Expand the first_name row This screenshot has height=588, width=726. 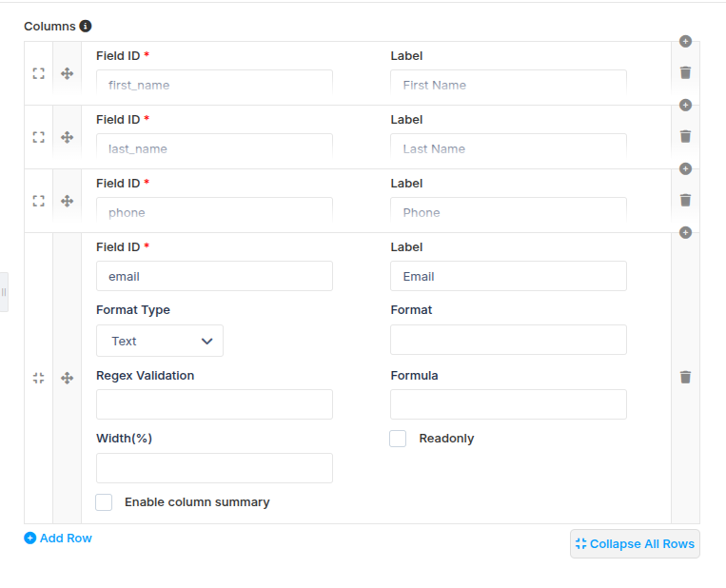point(38,73)
